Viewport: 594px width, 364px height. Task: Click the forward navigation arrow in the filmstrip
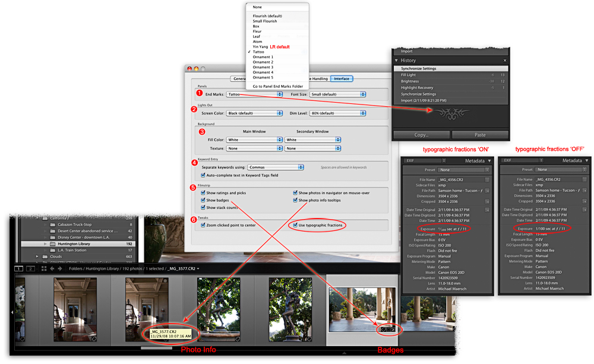60,269
